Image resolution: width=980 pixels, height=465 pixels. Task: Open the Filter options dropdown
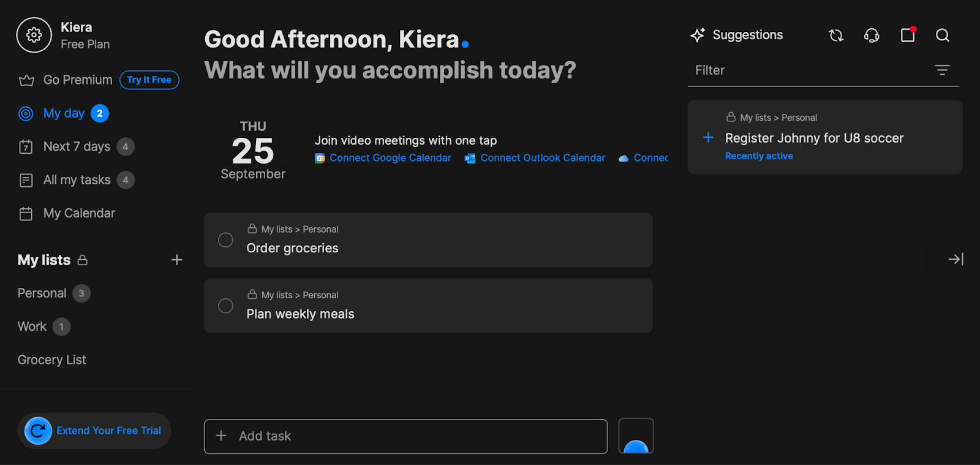click(x=943, y=70)
